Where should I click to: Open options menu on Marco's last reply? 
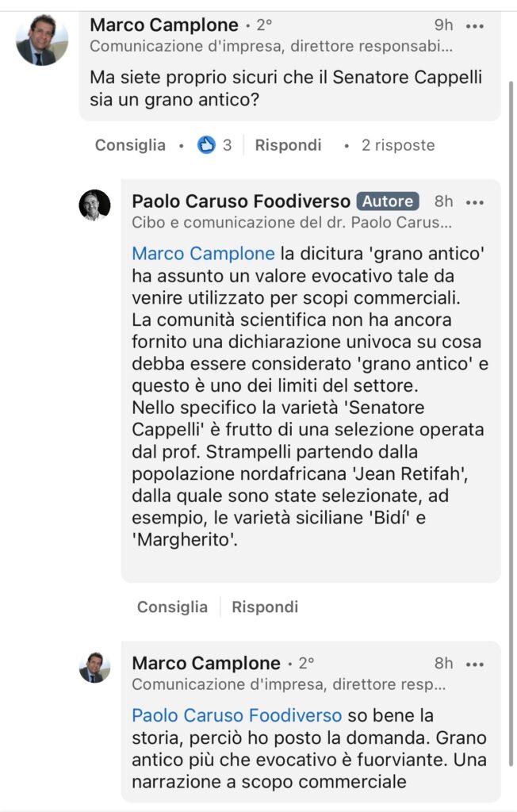475,663
